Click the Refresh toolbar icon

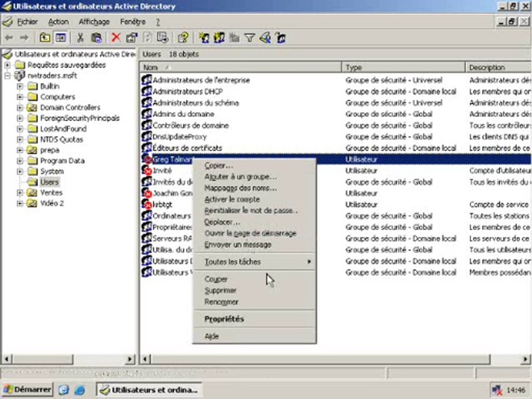pos(147,38)
